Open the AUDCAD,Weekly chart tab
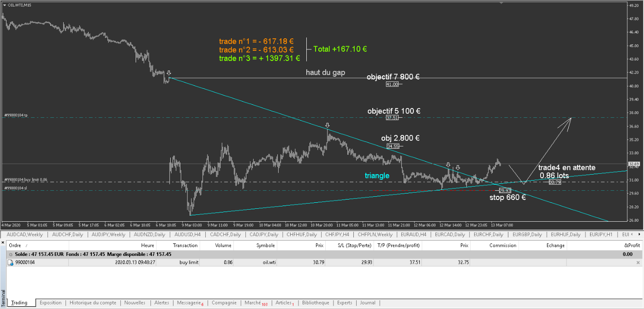The height and width of the screenshot is (309, 644). point(24,235)
